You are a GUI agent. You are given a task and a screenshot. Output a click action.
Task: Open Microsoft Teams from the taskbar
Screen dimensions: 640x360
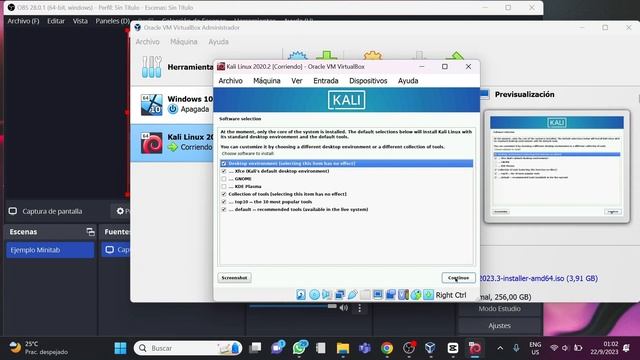point(364,348)
